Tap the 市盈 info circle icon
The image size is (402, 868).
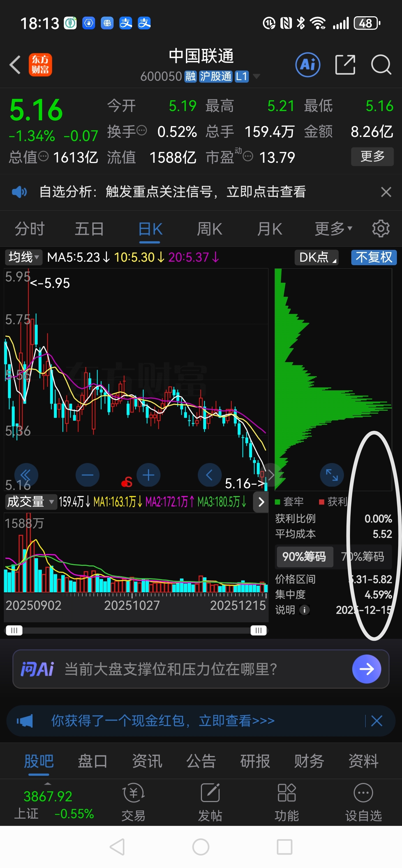coord(248,156)
